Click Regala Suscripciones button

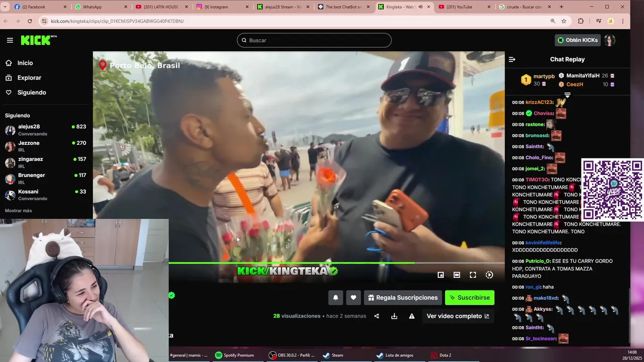(403, 298)
